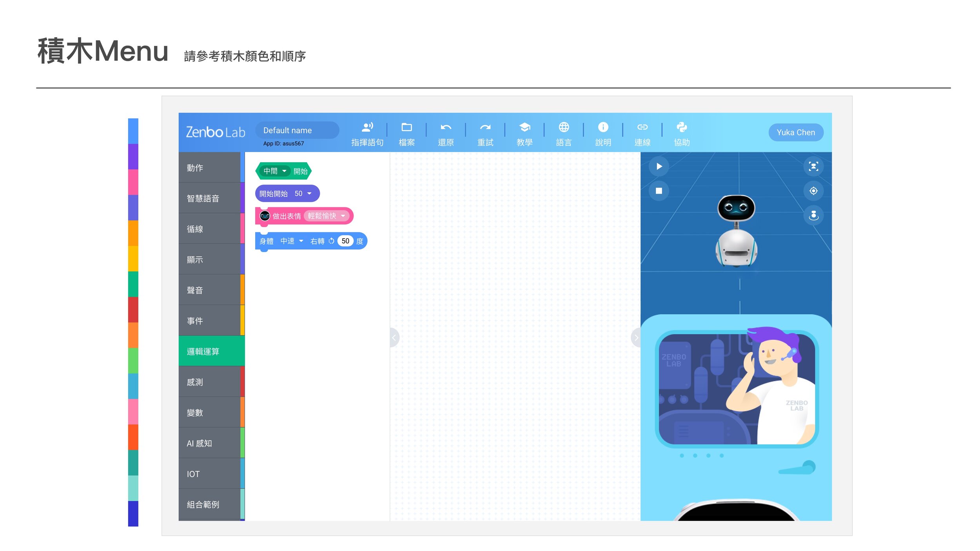Collapse the block flyout with left chevron

pos(394,337)
